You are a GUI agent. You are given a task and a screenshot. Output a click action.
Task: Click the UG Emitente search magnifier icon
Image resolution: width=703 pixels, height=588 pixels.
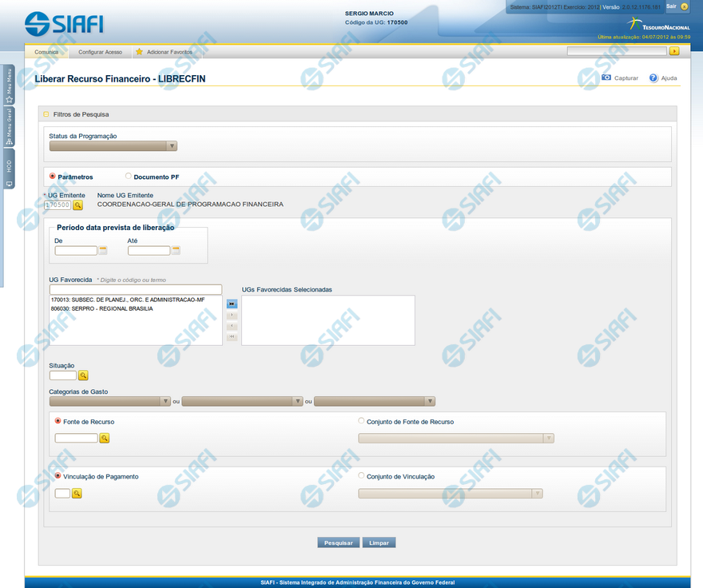point(78,205)
